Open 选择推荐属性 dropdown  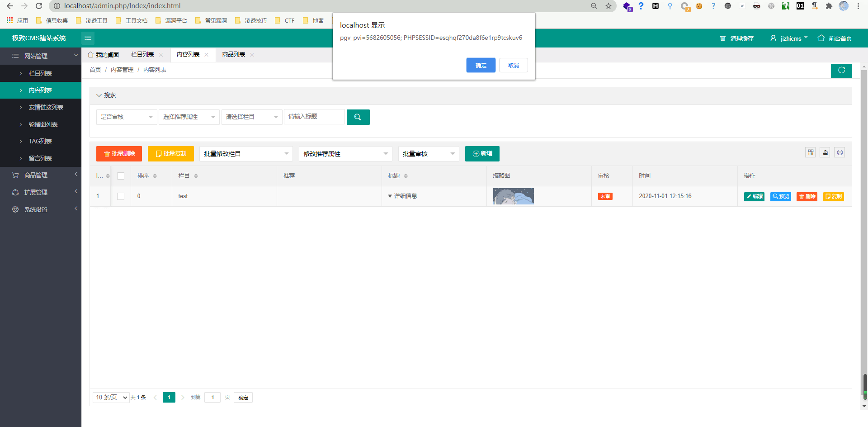[x=189, y=117]
